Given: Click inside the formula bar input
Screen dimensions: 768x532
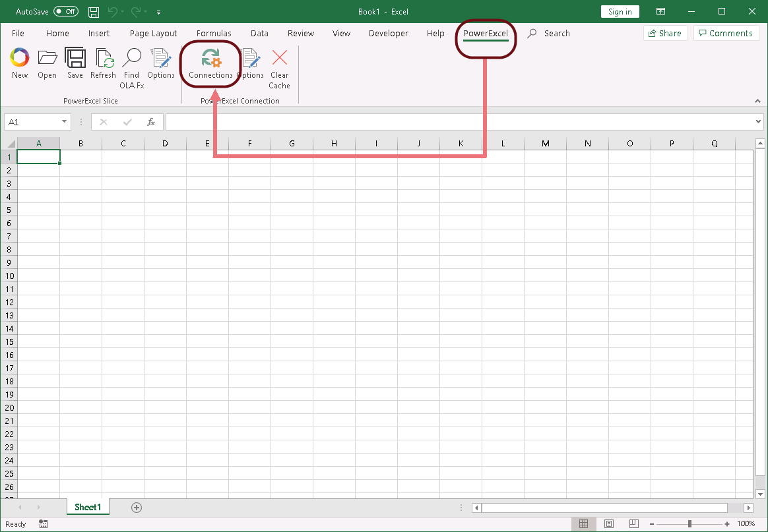Looking at the screenshot, I should [x=459, y=122].
